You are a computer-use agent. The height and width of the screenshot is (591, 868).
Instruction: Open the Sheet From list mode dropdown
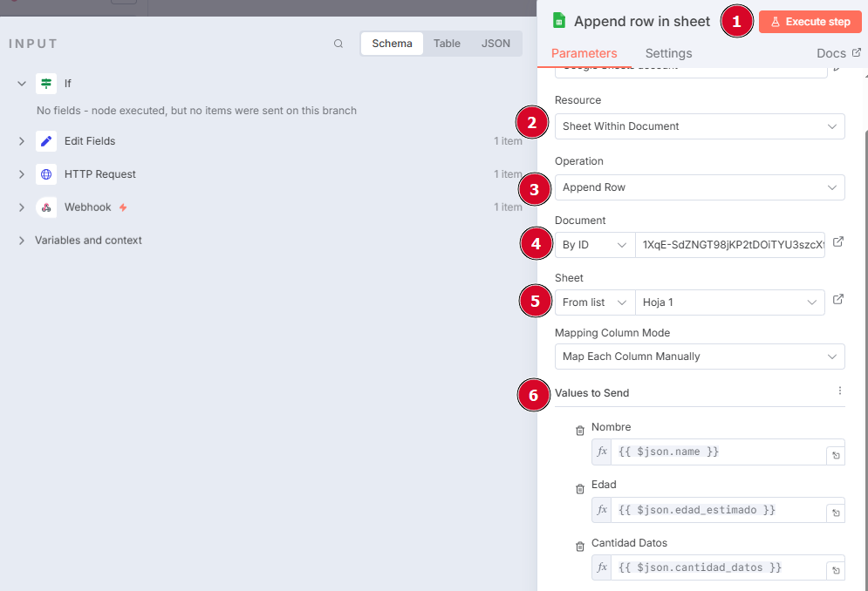point(595,302)
